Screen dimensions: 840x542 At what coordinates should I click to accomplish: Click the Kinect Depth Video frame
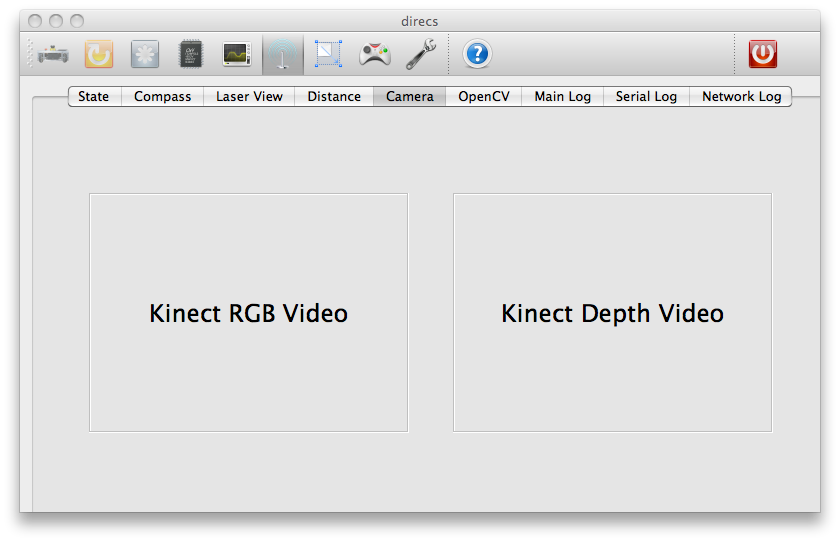tap(612, 313)
